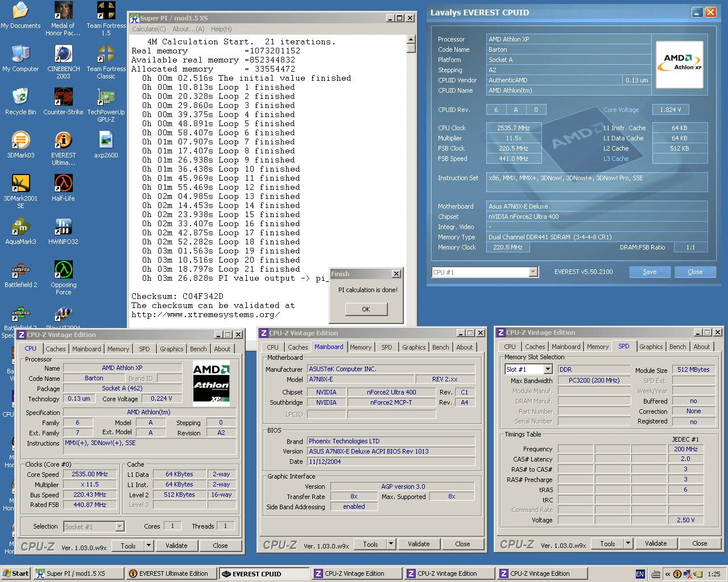The image size is (728, 582).
Task: Launch 3DMark2001 SE desktop shortcut
Action: click(x=20, y=192)
